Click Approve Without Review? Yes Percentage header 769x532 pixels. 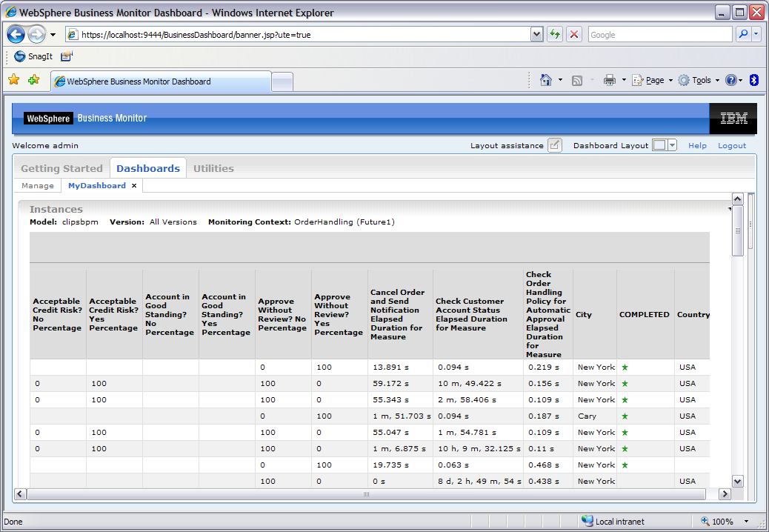pyautogui.click(x=339, y=314)
